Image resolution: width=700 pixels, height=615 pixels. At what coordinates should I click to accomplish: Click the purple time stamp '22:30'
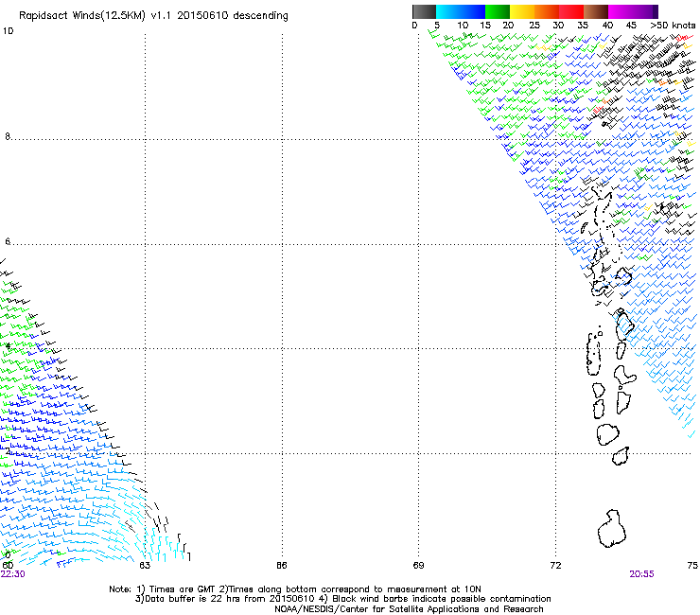pos(13,574)
